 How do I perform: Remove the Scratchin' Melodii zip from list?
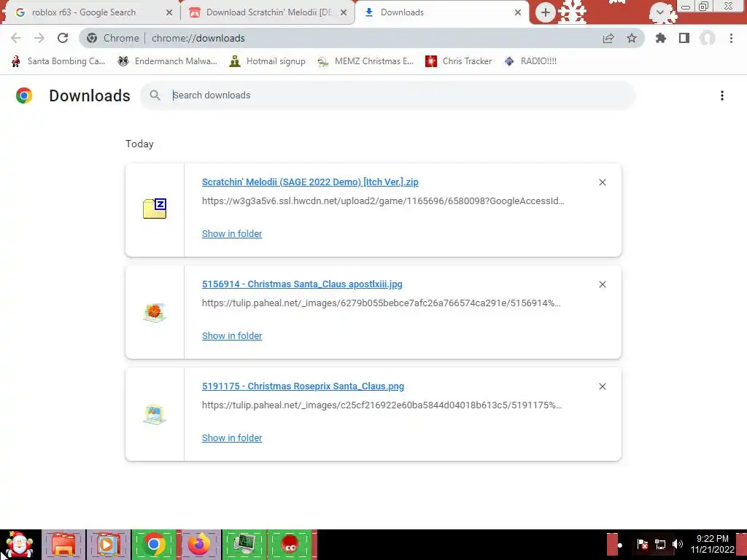point(602,182)
